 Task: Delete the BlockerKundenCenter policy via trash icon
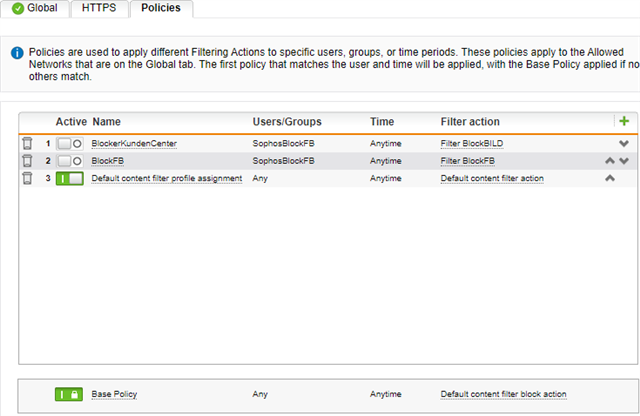pyautogui.click(x=28, y=144)
